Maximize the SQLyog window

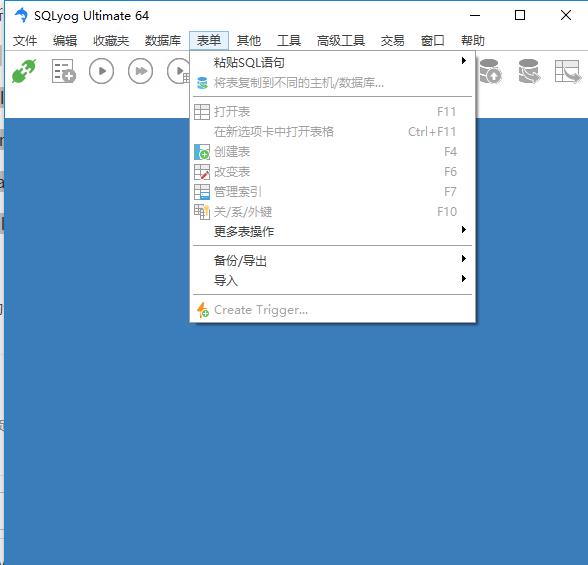tap(520, 15)
